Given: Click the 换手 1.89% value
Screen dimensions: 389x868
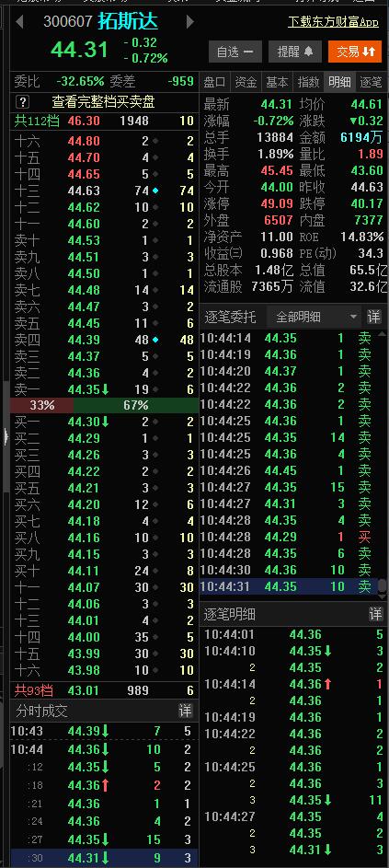Looking at the screenshot, I should (x=276, y=154).
